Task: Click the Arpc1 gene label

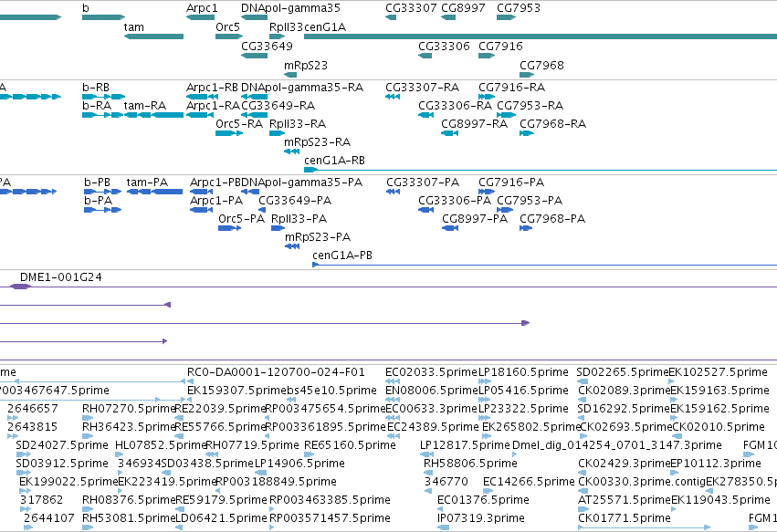Action: pyautogui.click(x=202, y=8)
